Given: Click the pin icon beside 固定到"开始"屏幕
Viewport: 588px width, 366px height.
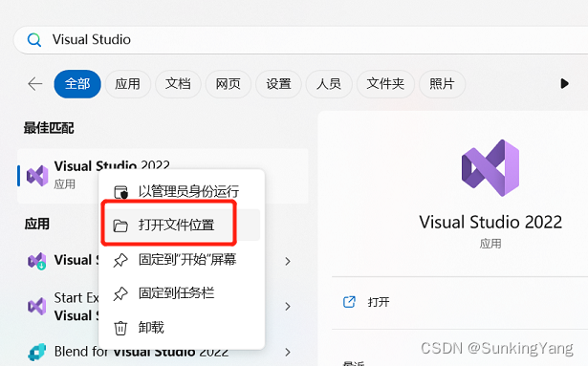Looking at the screenshot, I should point(120,260).
